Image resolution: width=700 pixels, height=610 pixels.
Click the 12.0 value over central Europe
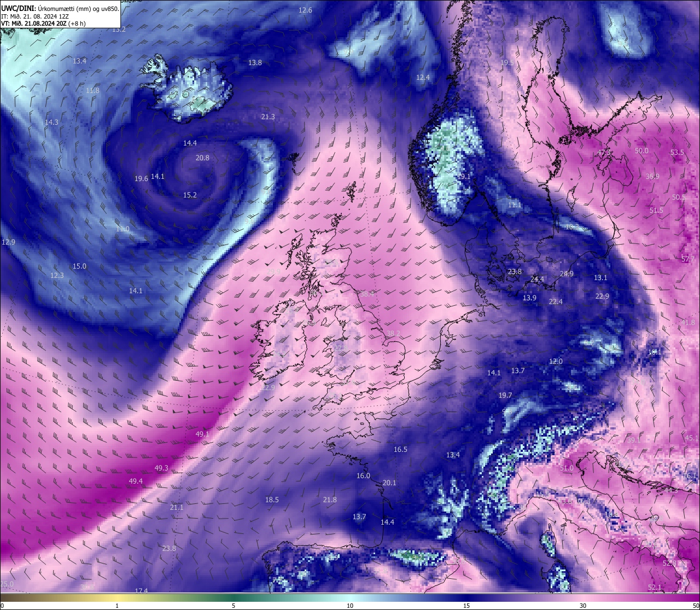(x=556, y=362)
